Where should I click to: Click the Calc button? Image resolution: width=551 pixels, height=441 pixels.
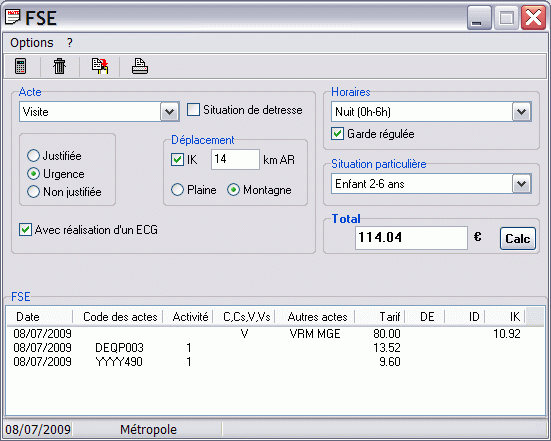[518, 239]
